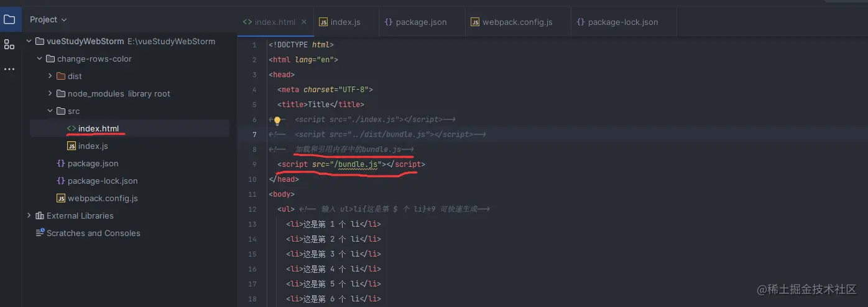Expand the dist folder
Screen dimensions: 868x307
(x=50, y=76)
